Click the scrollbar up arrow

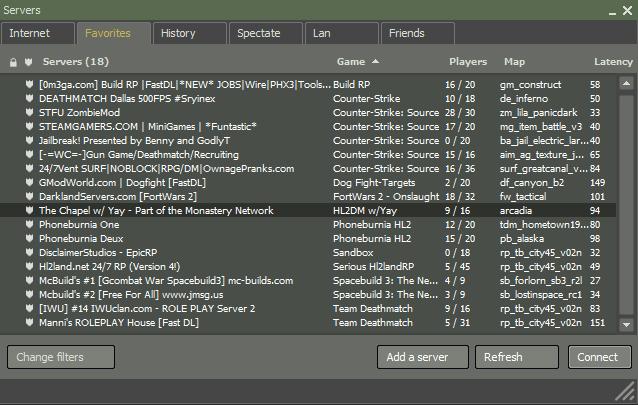tap(626, 83)
